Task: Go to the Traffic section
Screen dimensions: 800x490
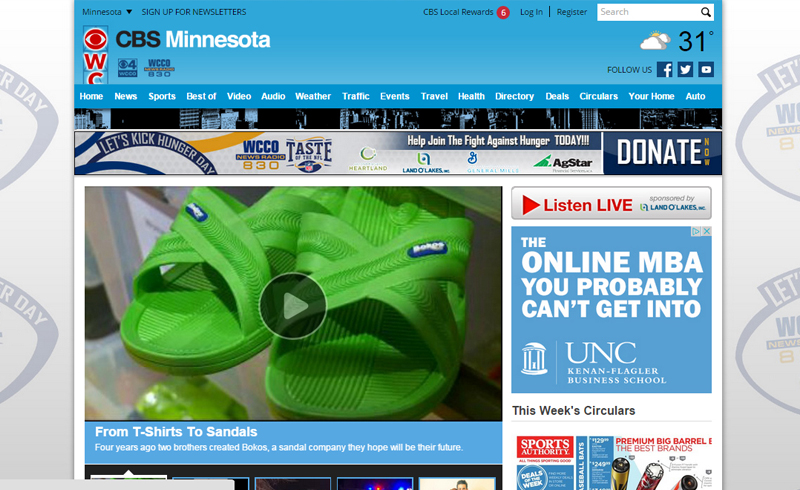Action: point(356,96)
